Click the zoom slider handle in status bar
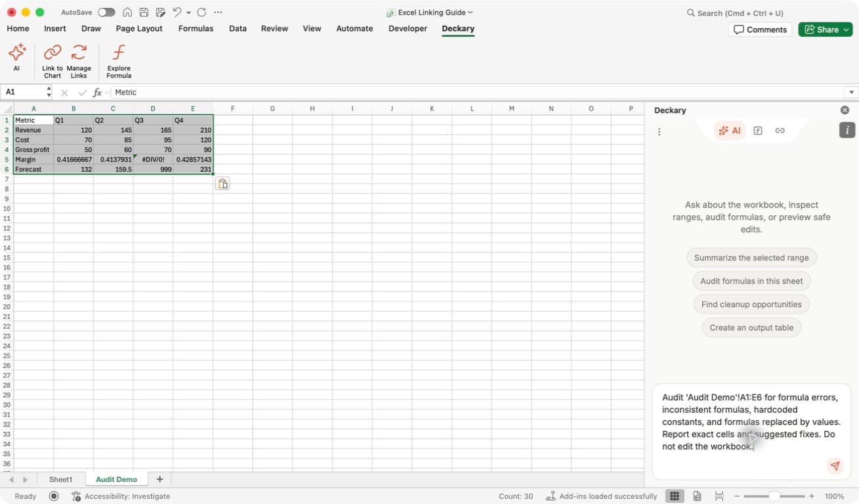Viewport: 859px width, 504px height. 774,496
